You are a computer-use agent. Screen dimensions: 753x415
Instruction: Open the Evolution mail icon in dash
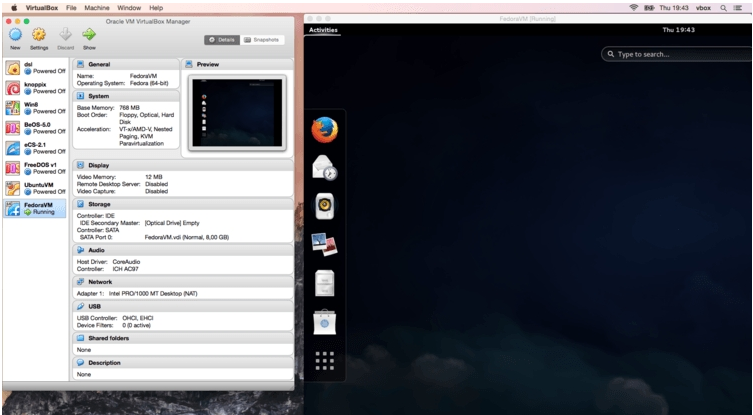(x=325, y=168)
